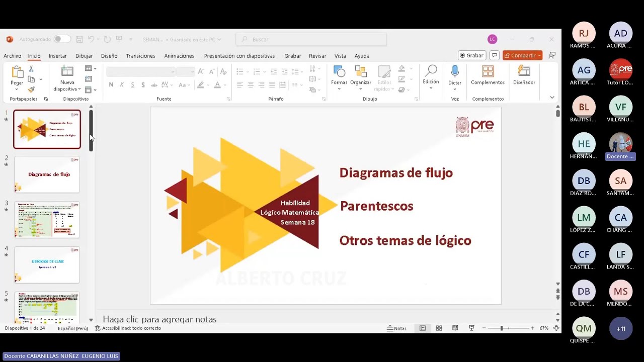
Task: Click the Clear formatting icon
Action: [223, 72]
